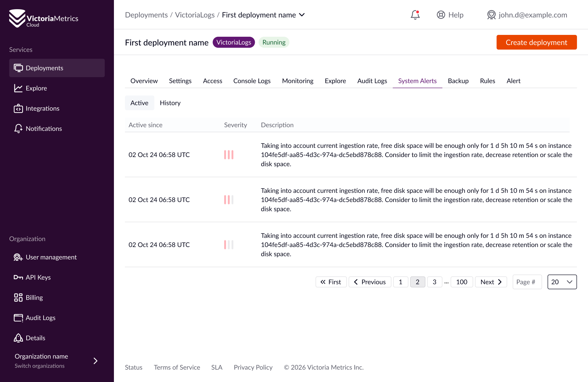This screenshot has width=588, height=382.
Task: Open Integrations in sidebar
Action: click(42, 108)
